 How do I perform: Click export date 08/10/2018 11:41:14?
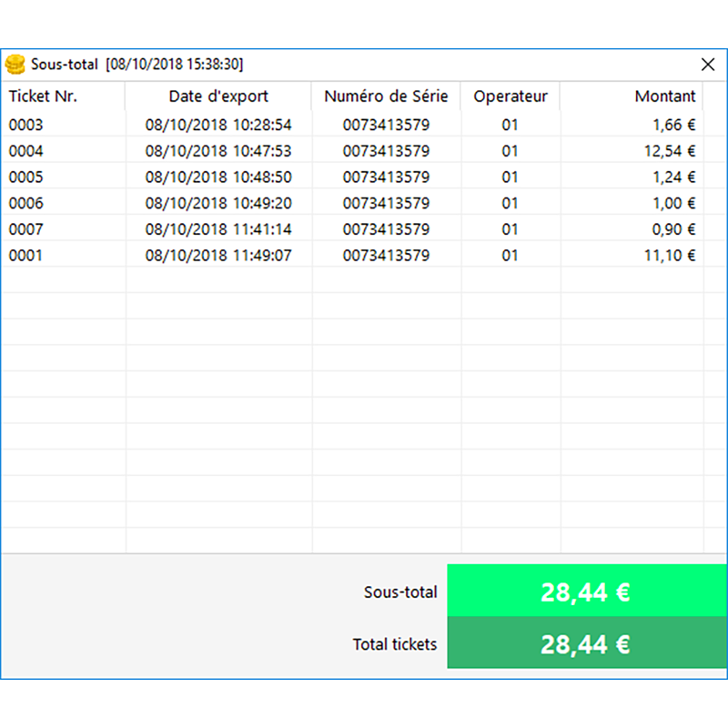click(218, 230)
